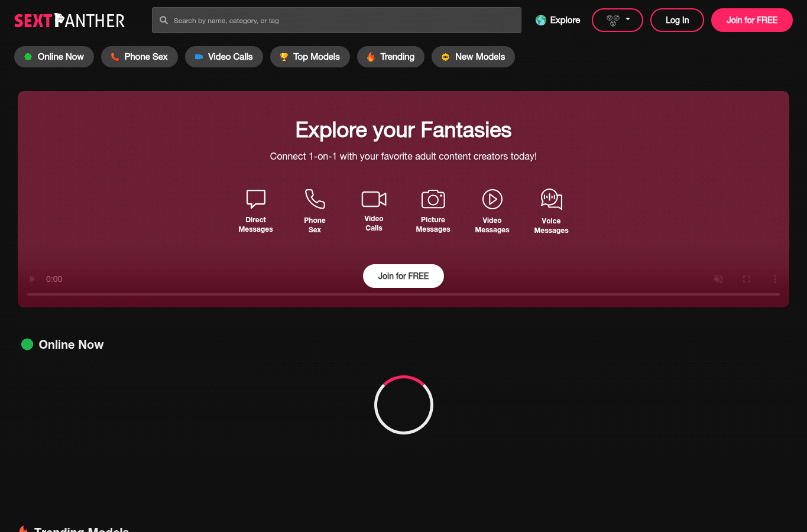Click the Explore your Fantasies heading

click(x=403, y=130)
